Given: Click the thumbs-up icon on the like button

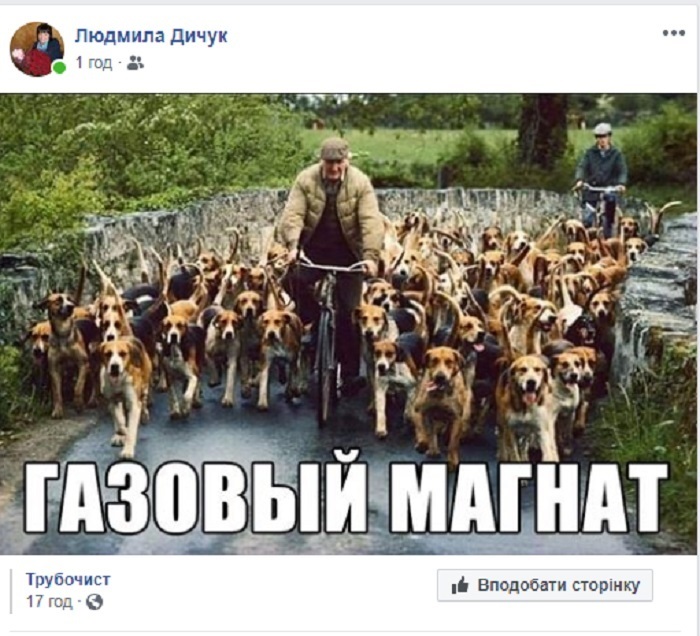Looking at the screenshot, I should click(x=460, y=585).
